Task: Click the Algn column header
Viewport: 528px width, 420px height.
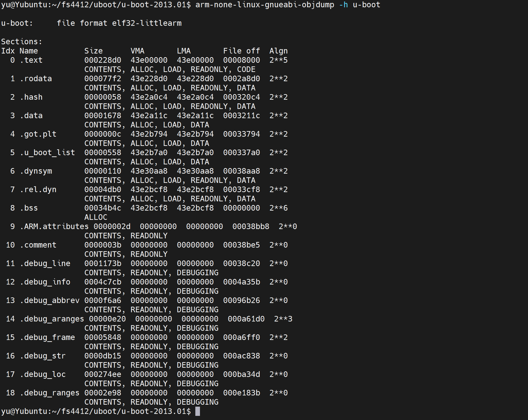Action: click(x=278, y=51)
